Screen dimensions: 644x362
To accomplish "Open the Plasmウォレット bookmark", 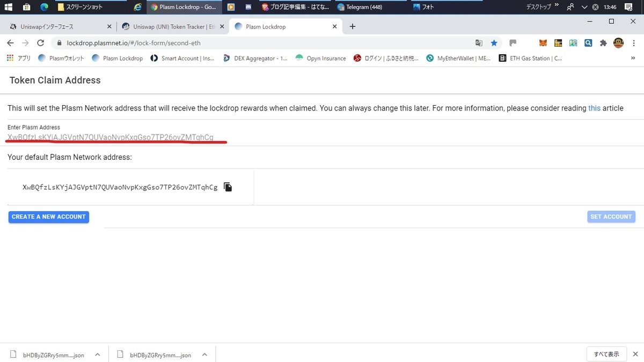I will pyautogui.click(x=62, y=58).
